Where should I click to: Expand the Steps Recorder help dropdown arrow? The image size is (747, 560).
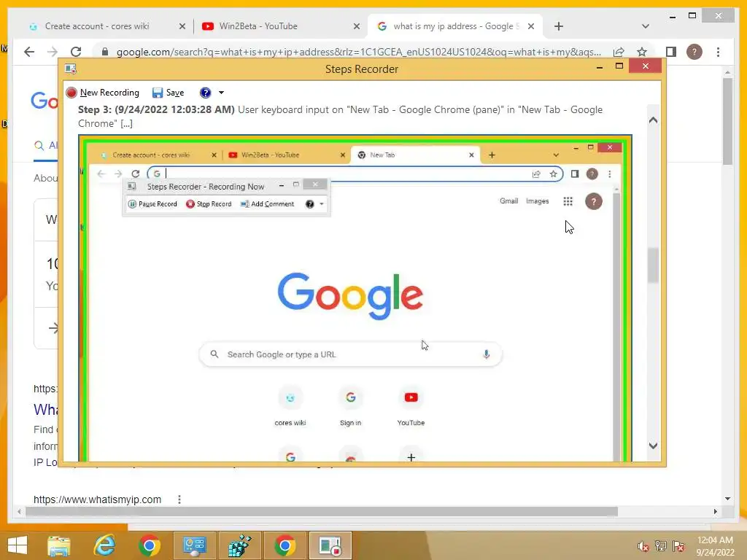coord(221,93)
